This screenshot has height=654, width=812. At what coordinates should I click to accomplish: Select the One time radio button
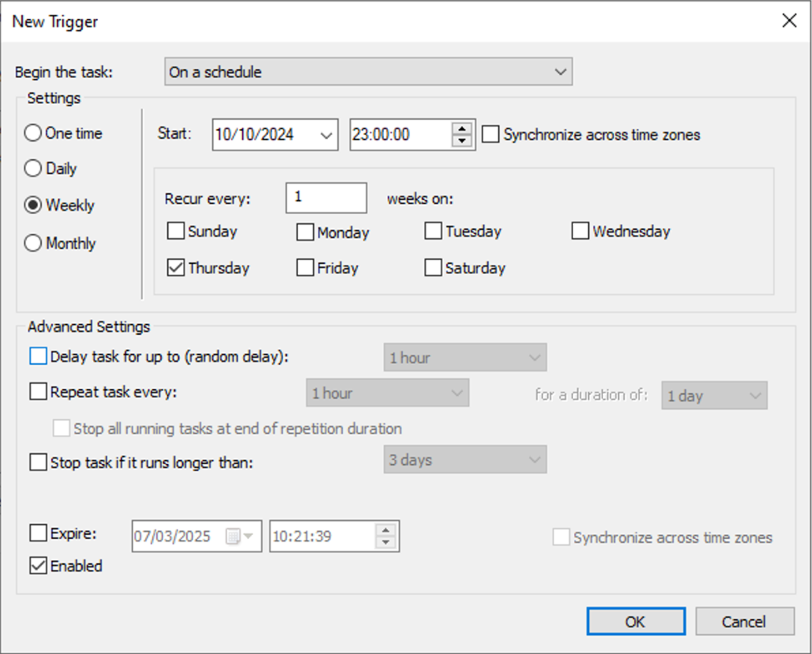coord(33,133)
